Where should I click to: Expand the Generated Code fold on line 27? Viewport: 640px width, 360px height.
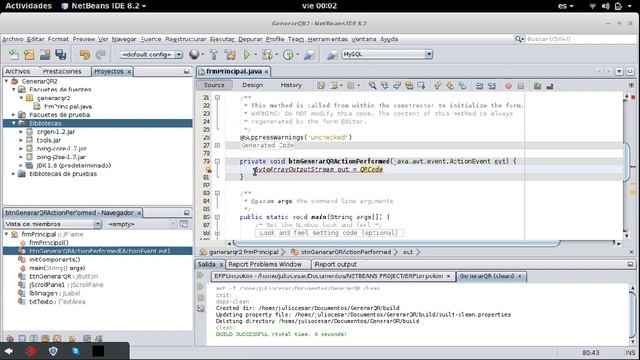217,145
